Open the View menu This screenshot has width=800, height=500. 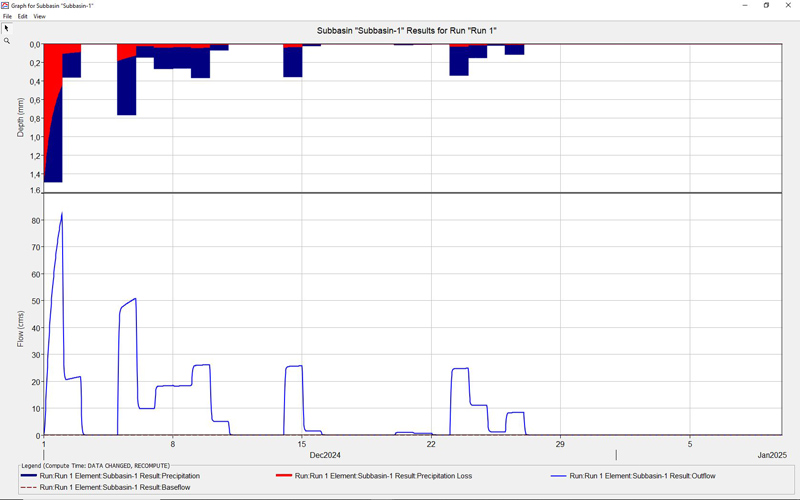[x=39, y=17]
